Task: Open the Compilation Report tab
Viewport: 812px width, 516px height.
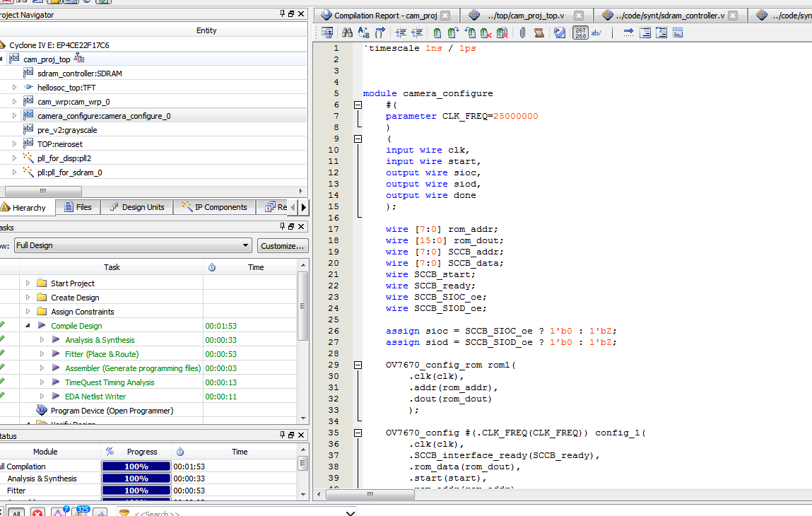Action: click(x=385, y=16)
